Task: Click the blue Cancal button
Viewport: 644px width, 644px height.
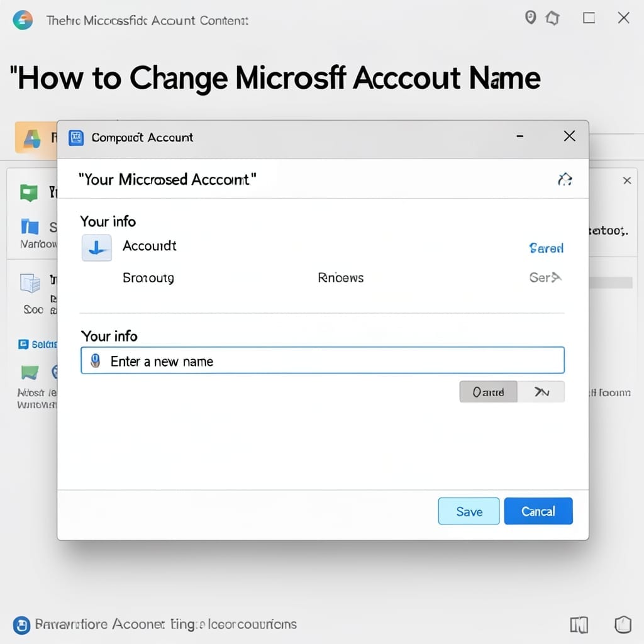Action: 538,511
